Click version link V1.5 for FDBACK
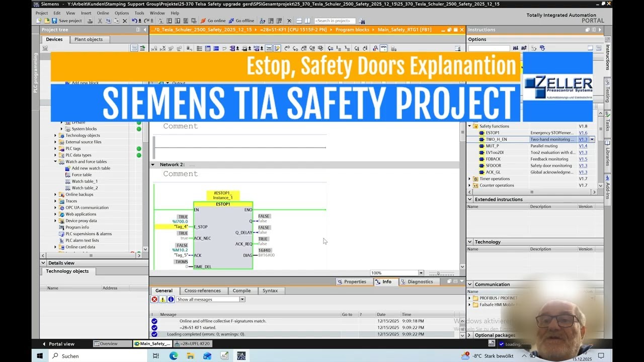This screenshot has height=362, width=644. pyautogui.click(x=583, y=159)
